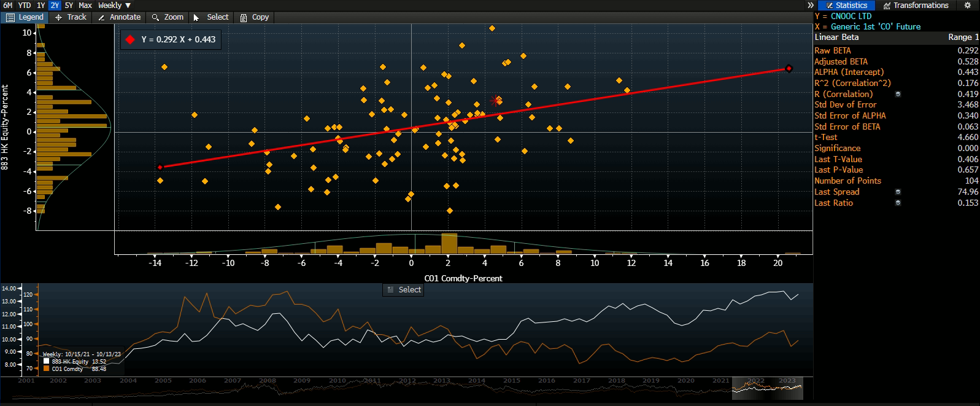This screenshot has height=406, width=980.
Task: Switch to the Statistics tab
Action: (846, 5)
